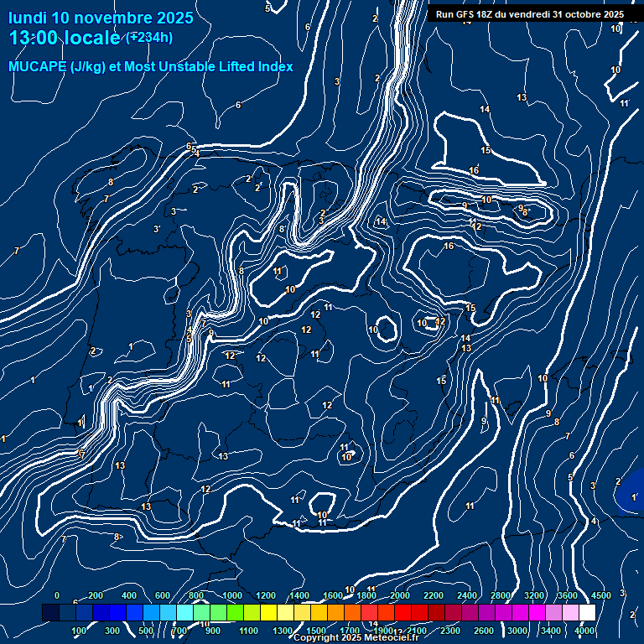Click the legend label '1300'

283,631
